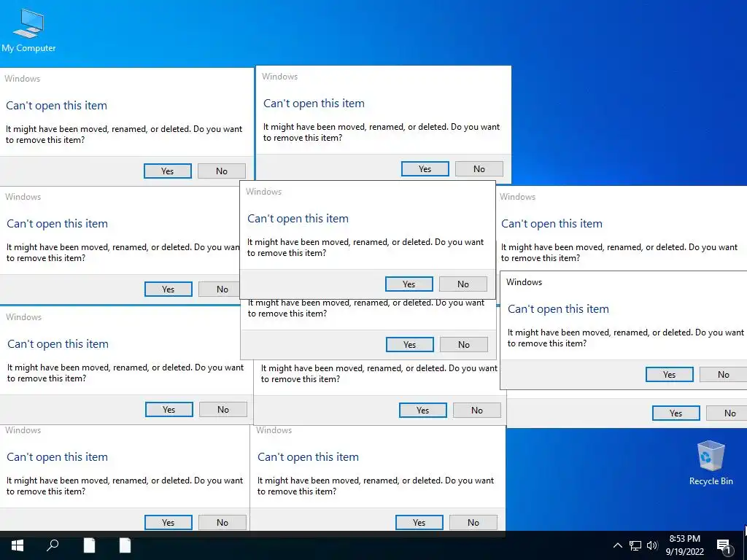
Task: Click Yes in the active dialog with black title
Action: (x=670, y=374)
